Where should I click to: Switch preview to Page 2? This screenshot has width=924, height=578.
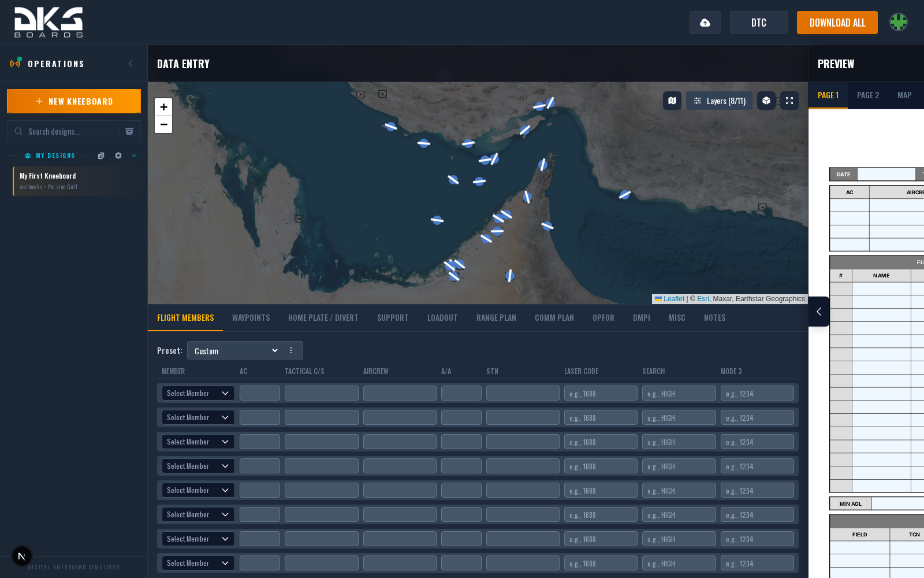[868, 95]
